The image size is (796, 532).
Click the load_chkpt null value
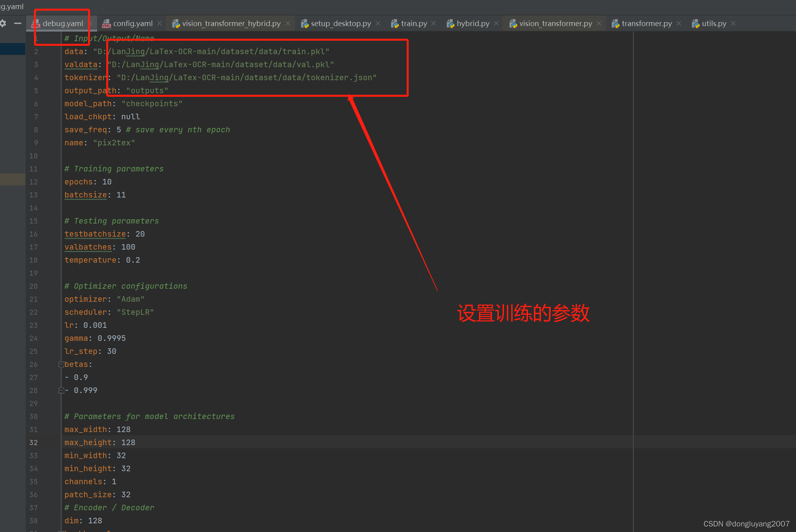point(131,117)
